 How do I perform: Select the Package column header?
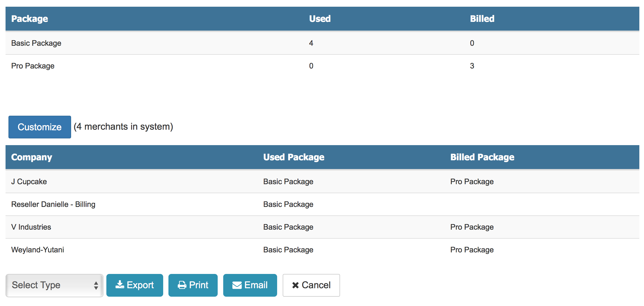point(29,18)
